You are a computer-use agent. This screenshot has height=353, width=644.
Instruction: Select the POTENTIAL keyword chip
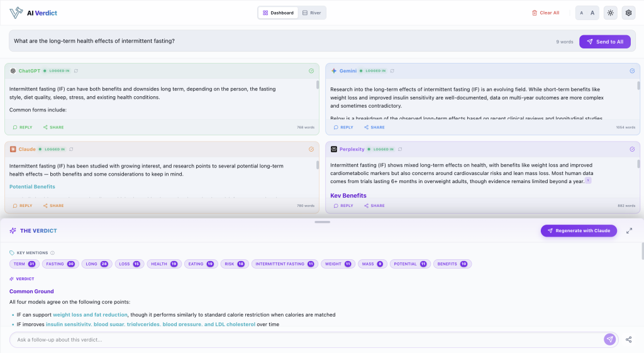pyautogui.click(x=410, y=264)
